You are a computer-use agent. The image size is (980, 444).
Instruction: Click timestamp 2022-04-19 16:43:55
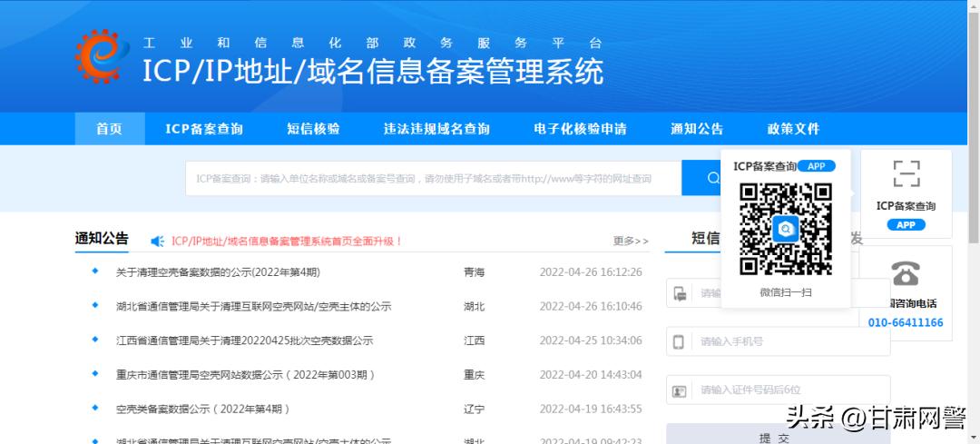(x=591, y=409)
